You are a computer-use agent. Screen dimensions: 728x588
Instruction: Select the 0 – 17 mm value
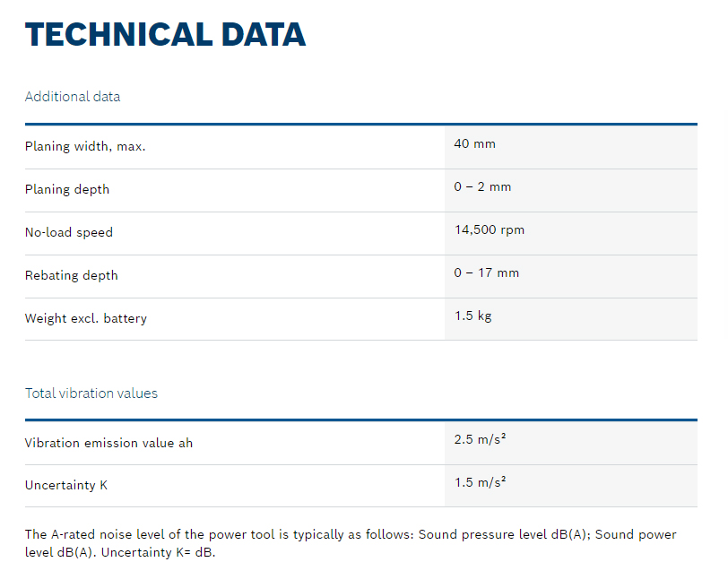click(486, 272)
